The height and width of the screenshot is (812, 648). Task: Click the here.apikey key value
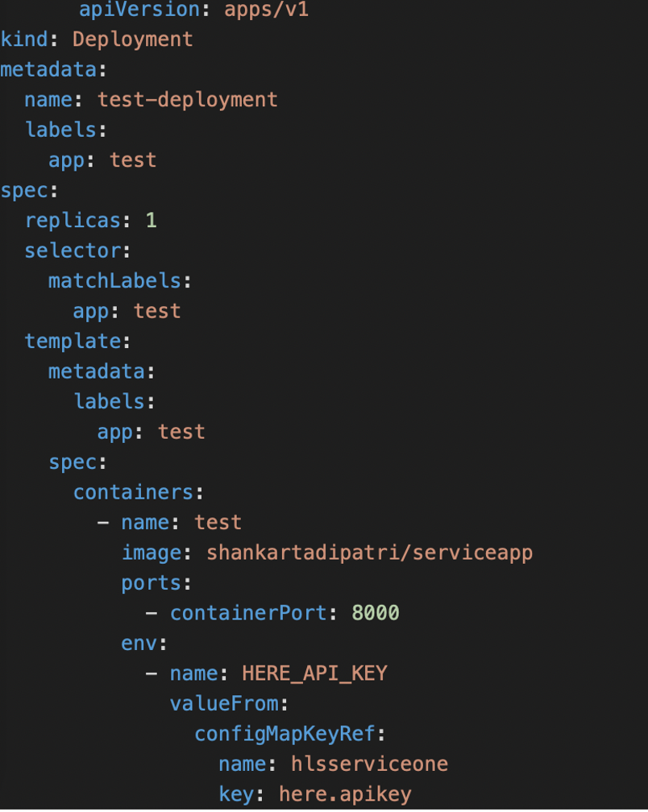[x=345, y=794]
